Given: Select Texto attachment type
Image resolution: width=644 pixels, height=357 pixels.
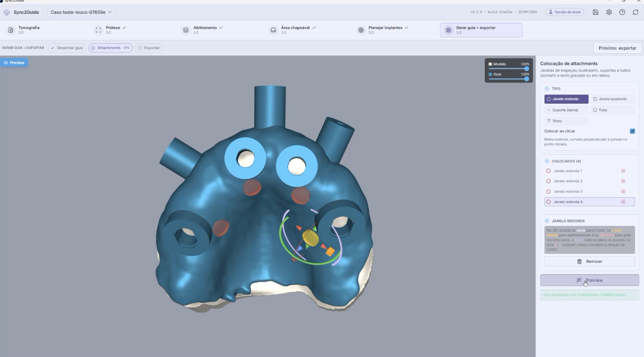Looking at the screenshot, I should click(x=566, y=121).
